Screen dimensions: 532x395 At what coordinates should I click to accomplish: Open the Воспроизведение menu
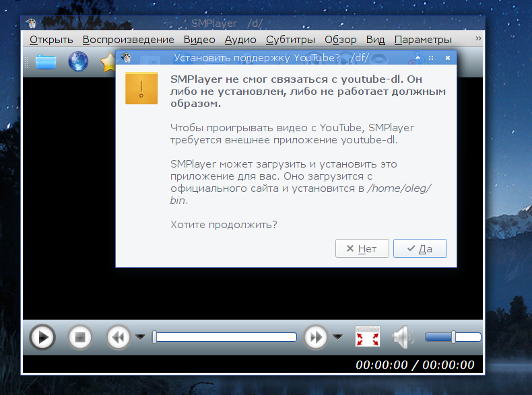(128, 40)
